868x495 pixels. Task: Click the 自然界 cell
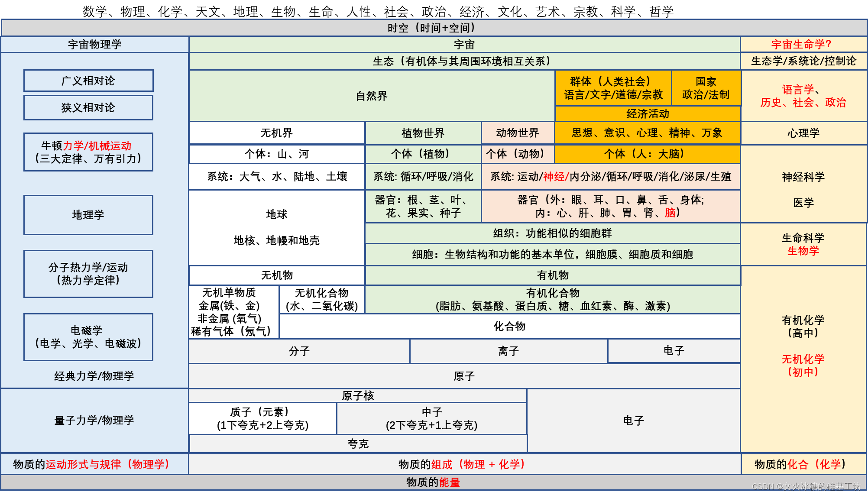coord(372,96)
